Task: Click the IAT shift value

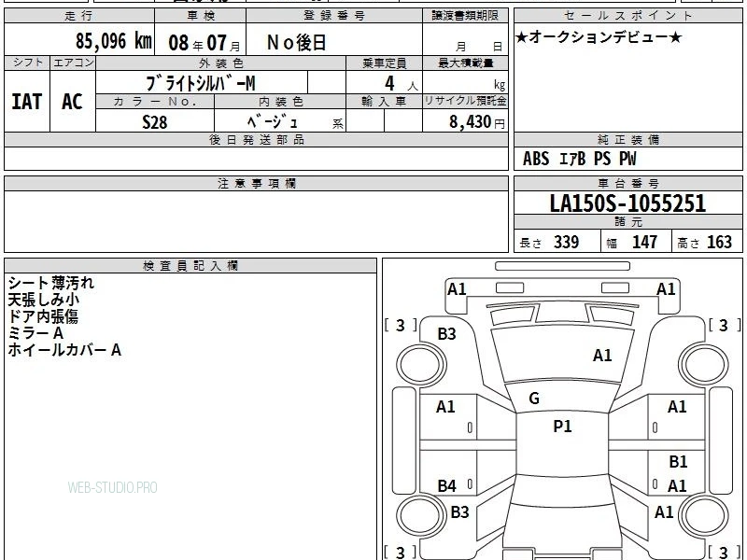Action: click(x=27, y=102)
